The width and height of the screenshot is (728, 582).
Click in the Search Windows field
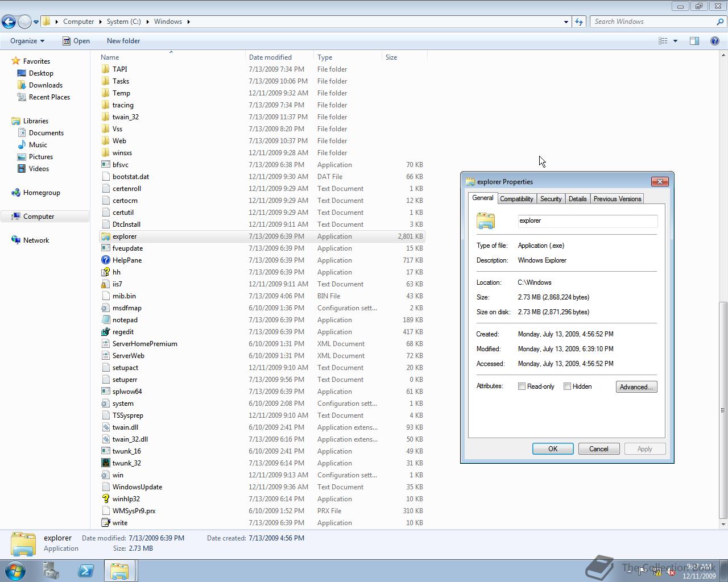tap(653, 22)
